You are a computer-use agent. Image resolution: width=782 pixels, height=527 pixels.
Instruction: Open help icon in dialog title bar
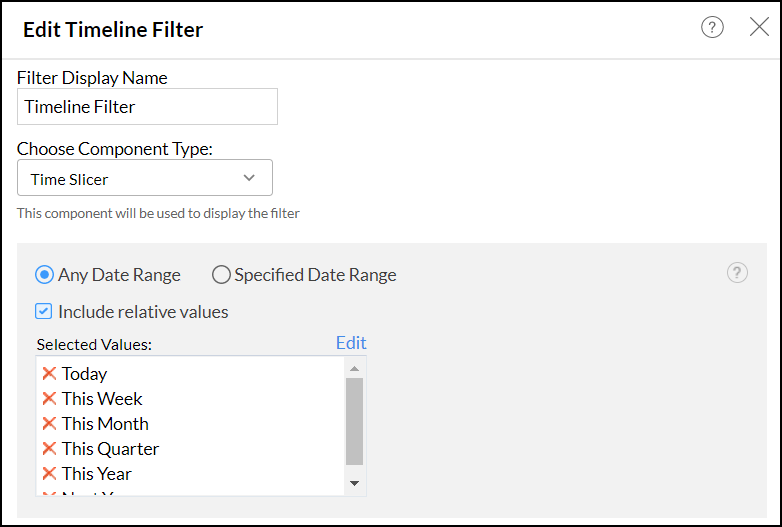(712, 28)
